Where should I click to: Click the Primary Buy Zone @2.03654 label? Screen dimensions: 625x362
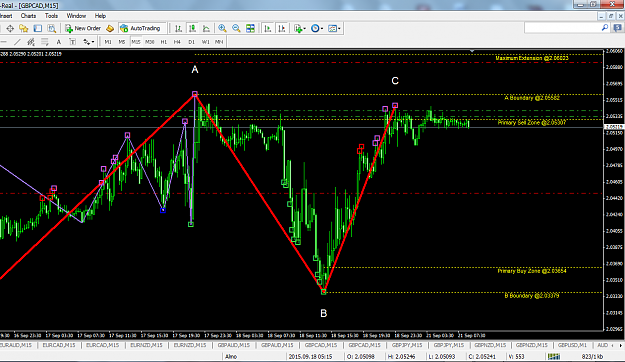532,271
